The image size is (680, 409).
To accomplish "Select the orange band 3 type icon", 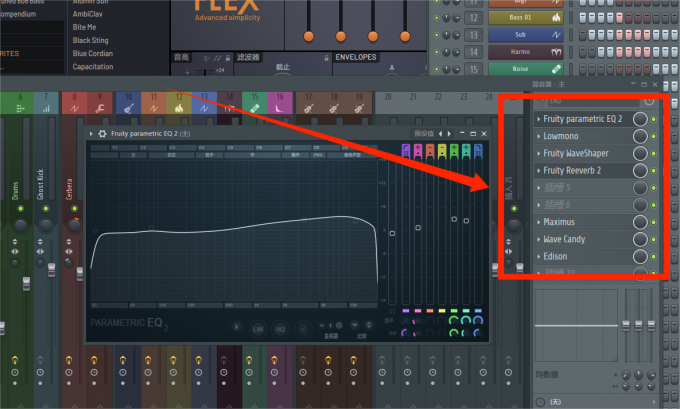I will point(430,151).
